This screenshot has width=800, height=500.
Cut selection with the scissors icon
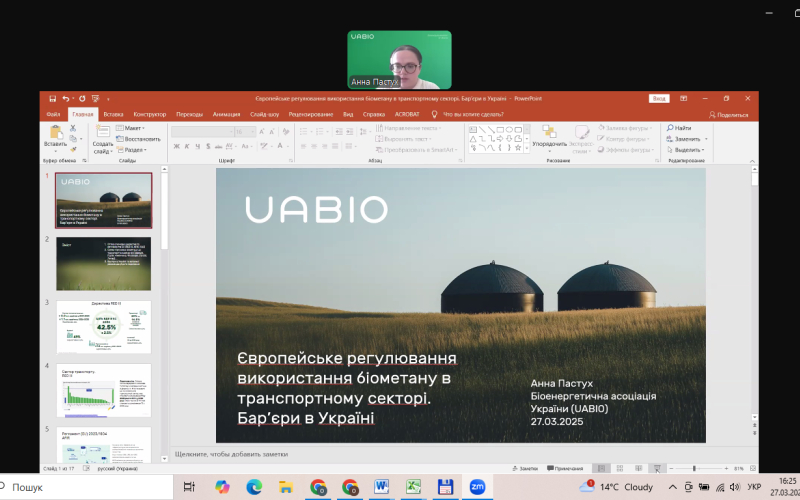pyautogui.click(x=73, y=128)
